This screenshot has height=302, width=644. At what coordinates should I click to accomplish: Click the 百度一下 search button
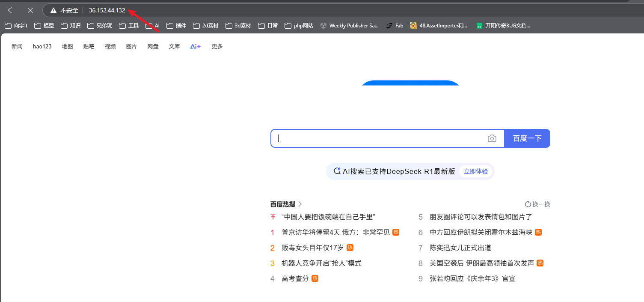tap(527, 138)
